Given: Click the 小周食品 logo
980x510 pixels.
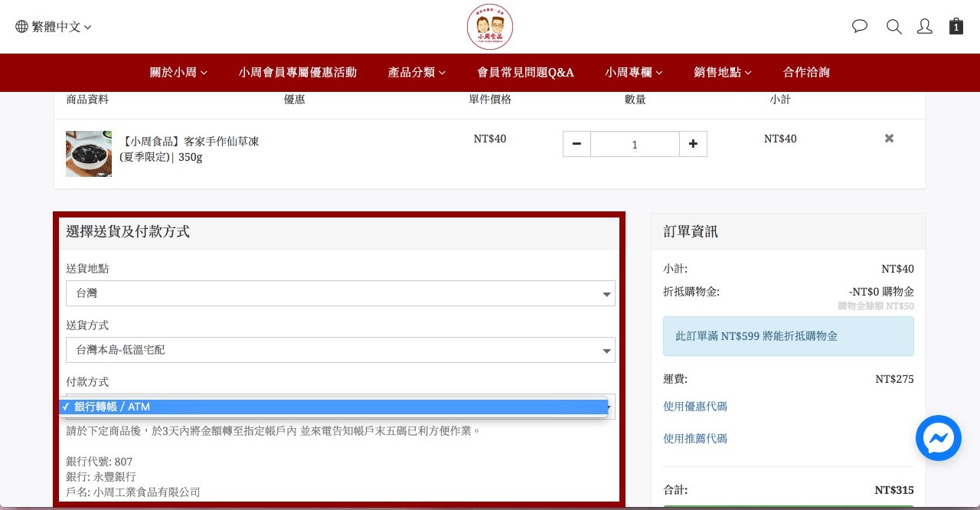Looking at the screenshot, I should (489, 27).
